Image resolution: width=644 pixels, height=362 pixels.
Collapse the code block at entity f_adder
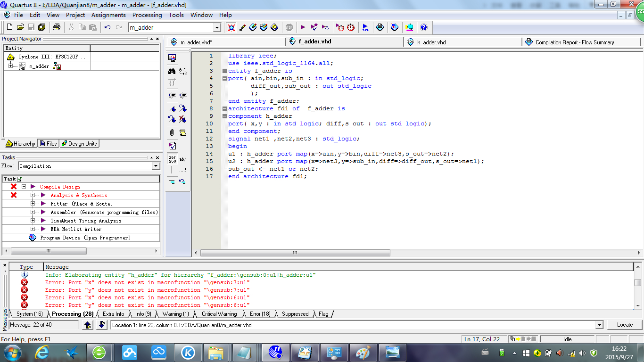click(x=224, y=71)
